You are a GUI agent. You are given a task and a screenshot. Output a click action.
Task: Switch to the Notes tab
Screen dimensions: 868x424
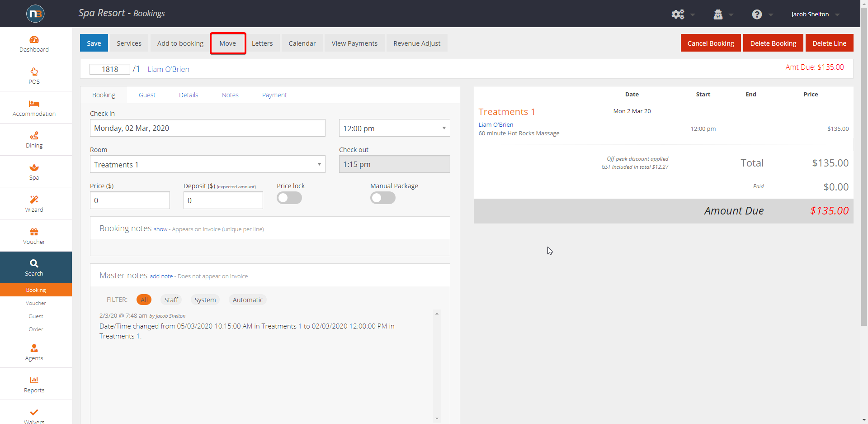pos(230,95)
